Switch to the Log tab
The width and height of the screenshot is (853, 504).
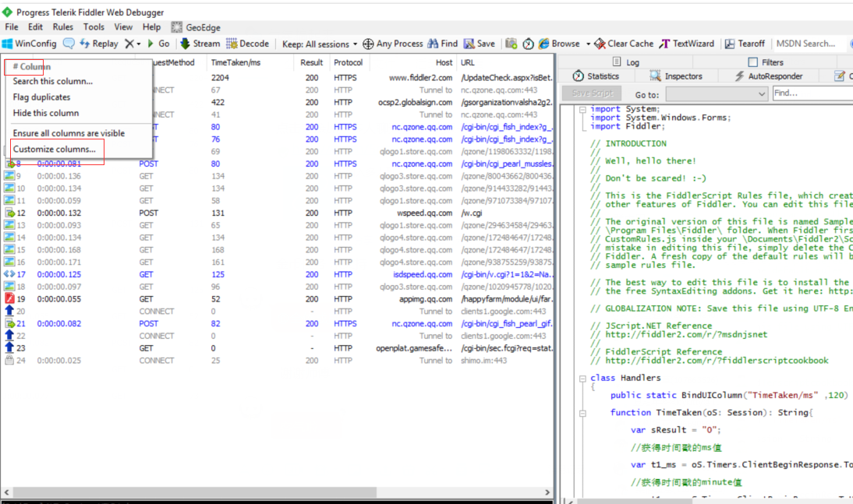625,62
